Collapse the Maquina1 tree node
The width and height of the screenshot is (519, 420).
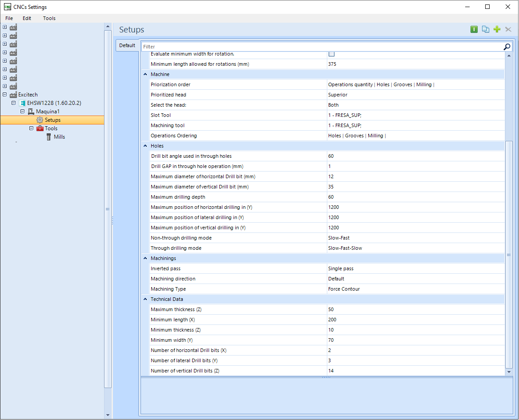coord(22,112)
